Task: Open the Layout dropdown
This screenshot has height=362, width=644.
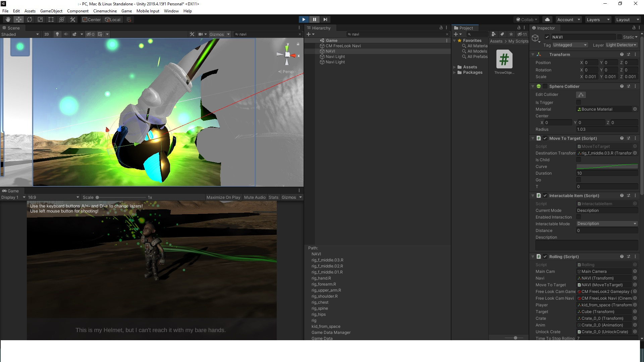Action: point(628,19)
